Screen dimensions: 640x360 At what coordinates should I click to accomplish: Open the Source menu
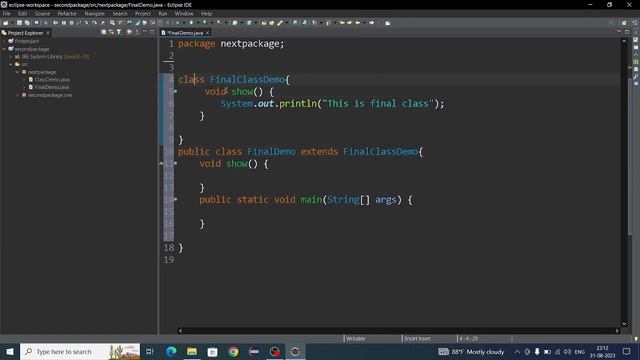[42, 13]
